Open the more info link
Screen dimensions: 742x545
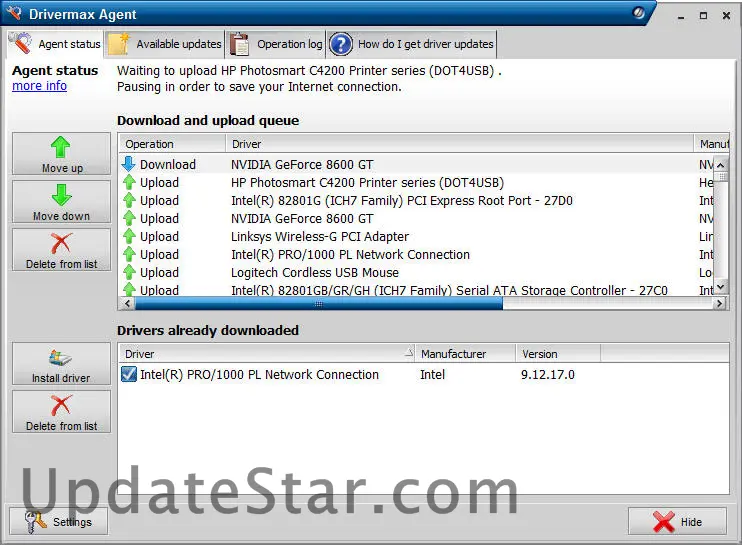coord(39,86)
